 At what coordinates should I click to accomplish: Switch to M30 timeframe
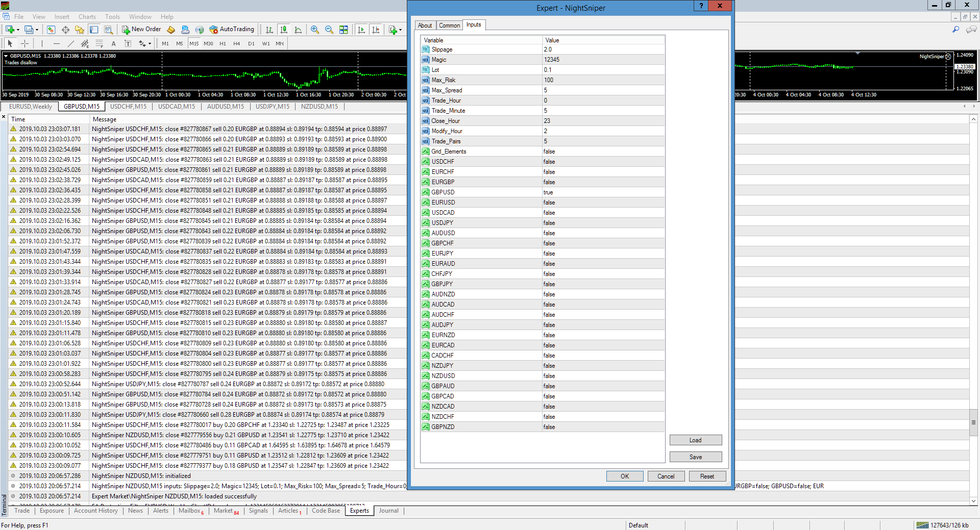point(208,43)
